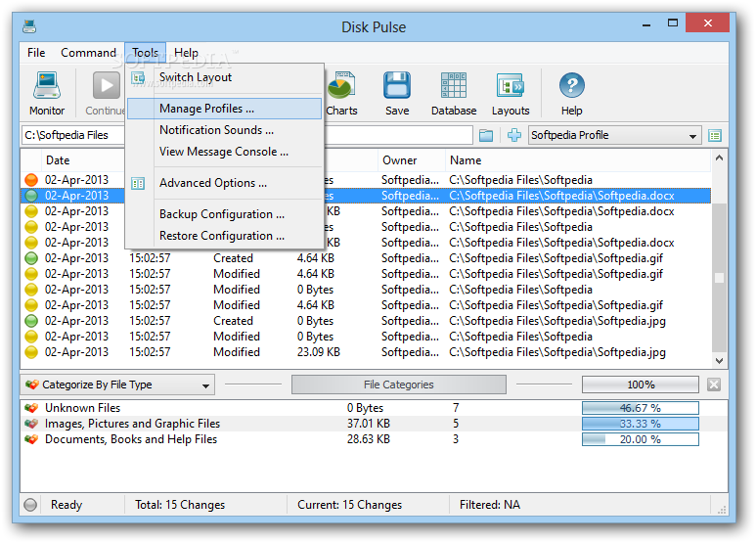Open Advanced Options menu entry
Image resolution: width=756 pixels, height=543 pixels.
225,183
